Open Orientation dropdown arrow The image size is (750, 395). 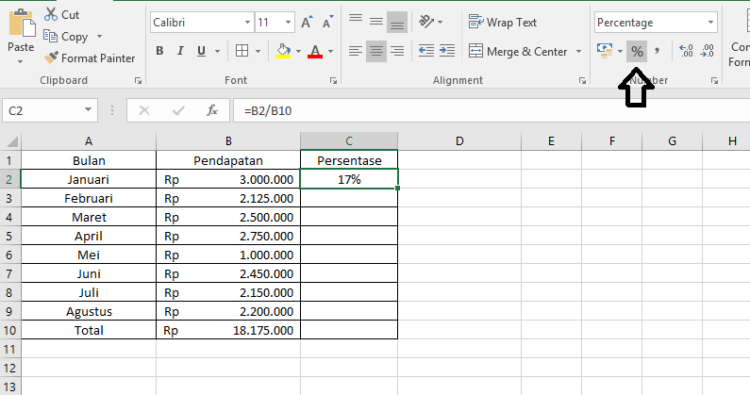[440, 22]
